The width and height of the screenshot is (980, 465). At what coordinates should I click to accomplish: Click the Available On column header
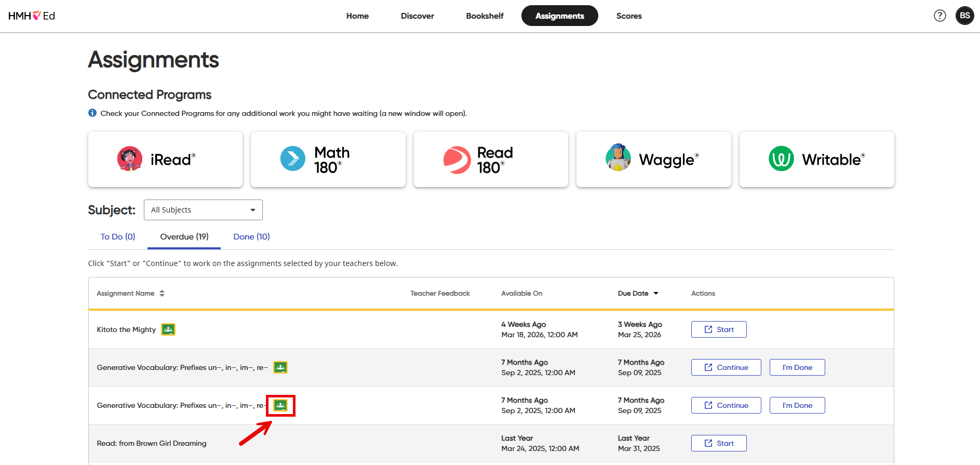pyautogui.click(x=521, y=294)
